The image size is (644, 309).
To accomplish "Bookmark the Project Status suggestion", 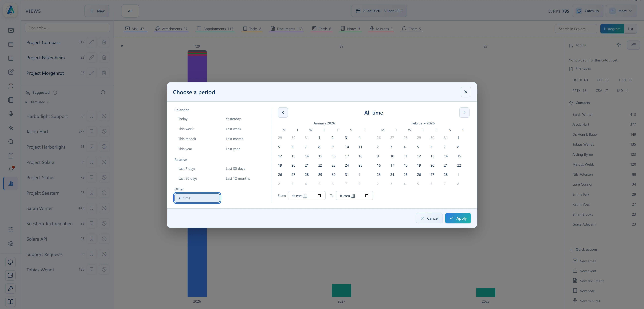I will pyautogui.click(x=91, y=177).
